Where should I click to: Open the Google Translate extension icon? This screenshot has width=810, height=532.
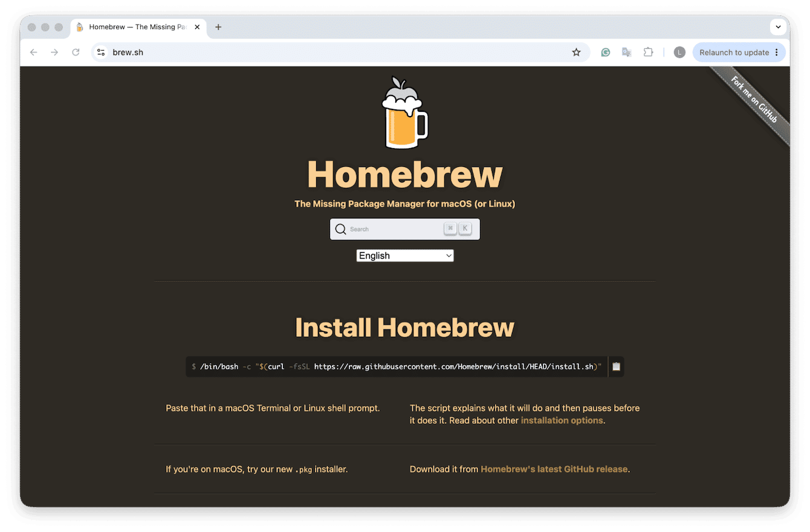pyautogui.click(x=627, y=53)
